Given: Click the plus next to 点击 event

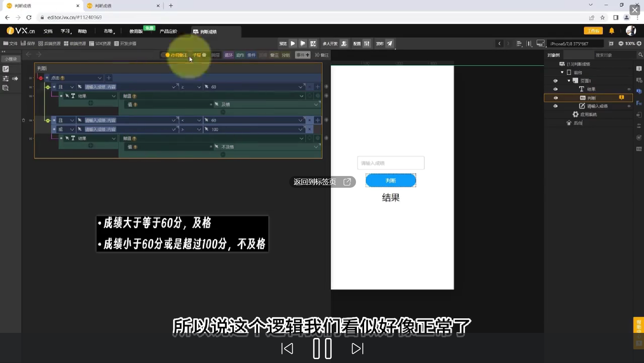Looking at the screenshot, I should pos(109,78).
